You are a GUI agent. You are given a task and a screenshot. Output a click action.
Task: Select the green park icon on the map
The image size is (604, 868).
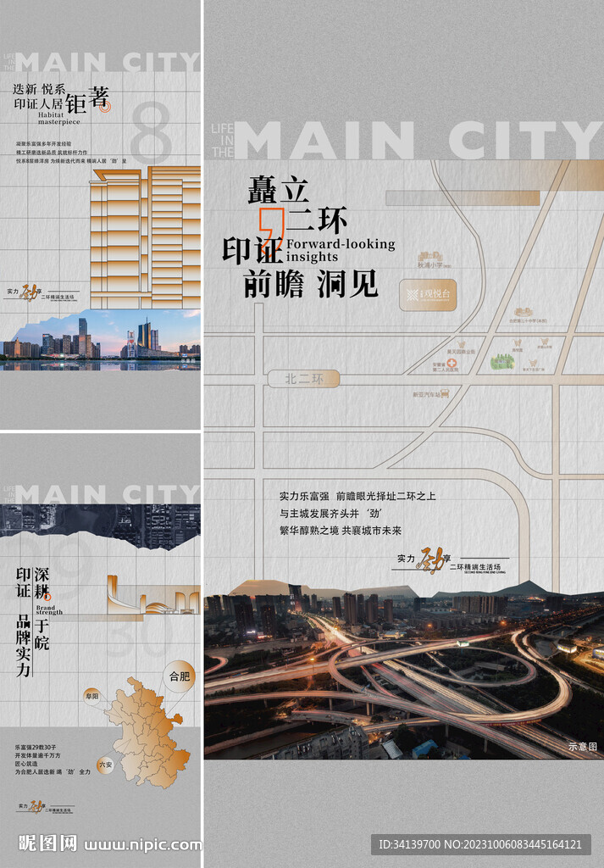[x=502, y=363]
